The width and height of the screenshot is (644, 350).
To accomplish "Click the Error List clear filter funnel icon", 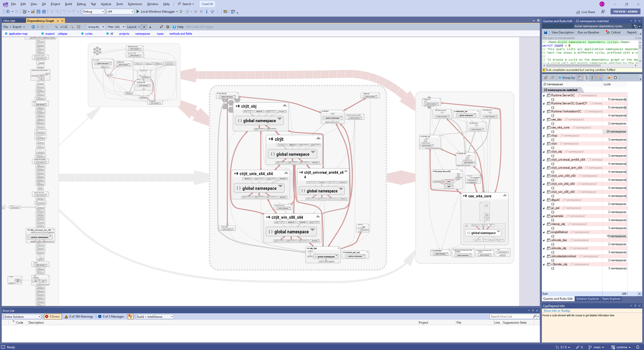I will coord(130,317).
